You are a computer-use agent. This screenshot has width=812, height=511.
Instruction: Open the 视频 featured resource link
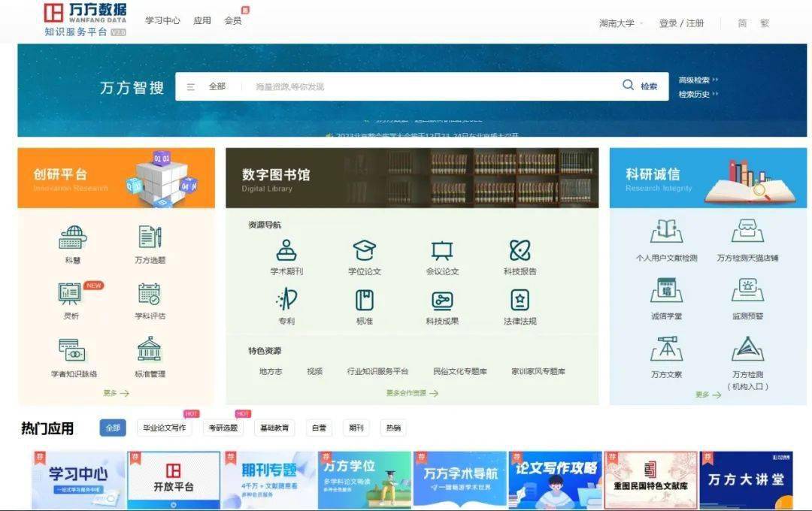314,371
